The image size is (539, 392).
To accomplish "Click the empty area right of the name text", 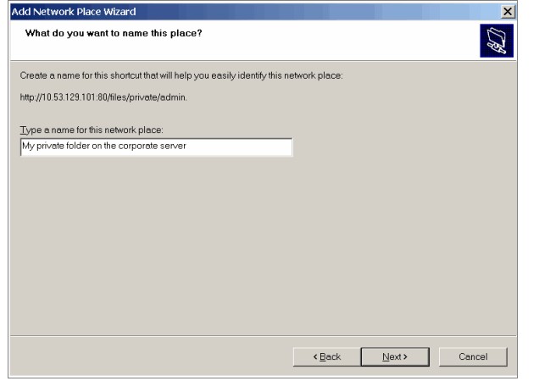I will tap(239, 146).
